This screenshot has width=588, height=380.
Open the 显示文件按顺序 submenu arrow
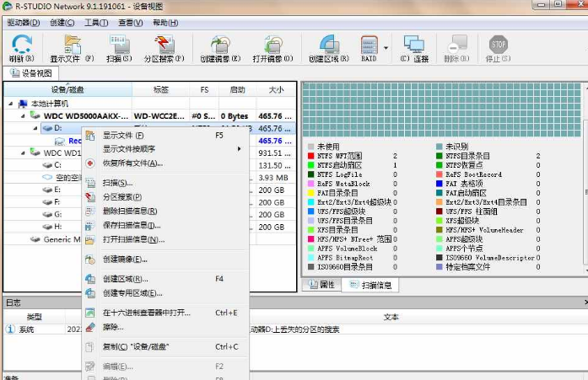[x=240, y=149]
